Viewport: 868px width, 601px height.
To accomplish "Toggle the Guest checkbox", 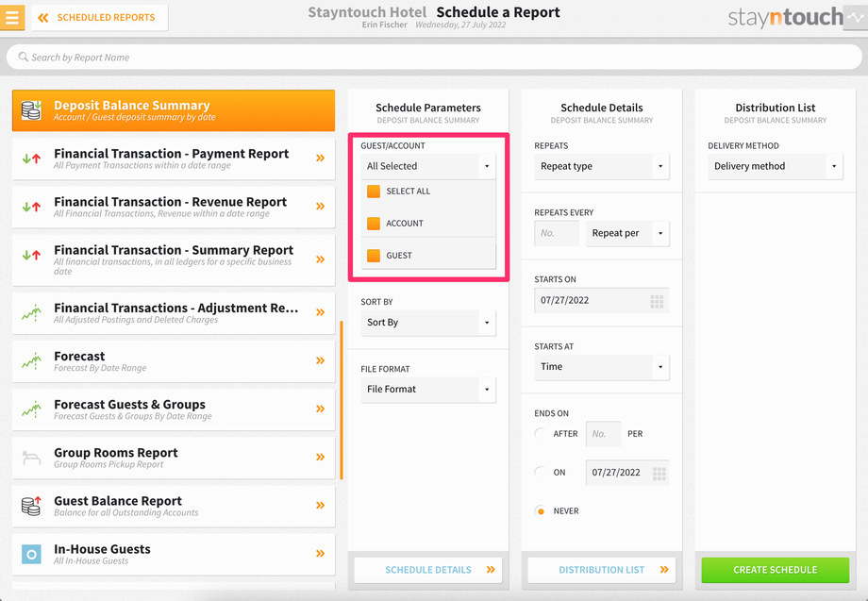I will coord(374,256).
